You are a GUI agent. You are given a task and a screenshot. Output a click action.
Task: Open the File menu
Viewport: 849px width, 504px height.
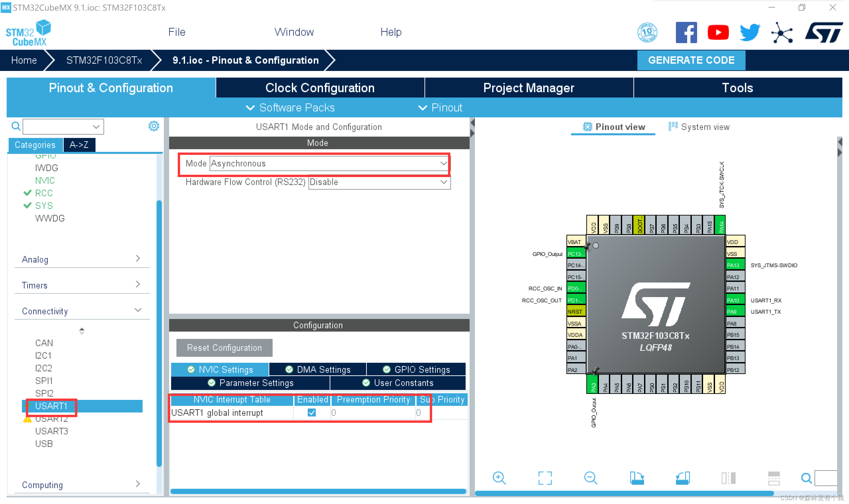click(x=176, y=32)
